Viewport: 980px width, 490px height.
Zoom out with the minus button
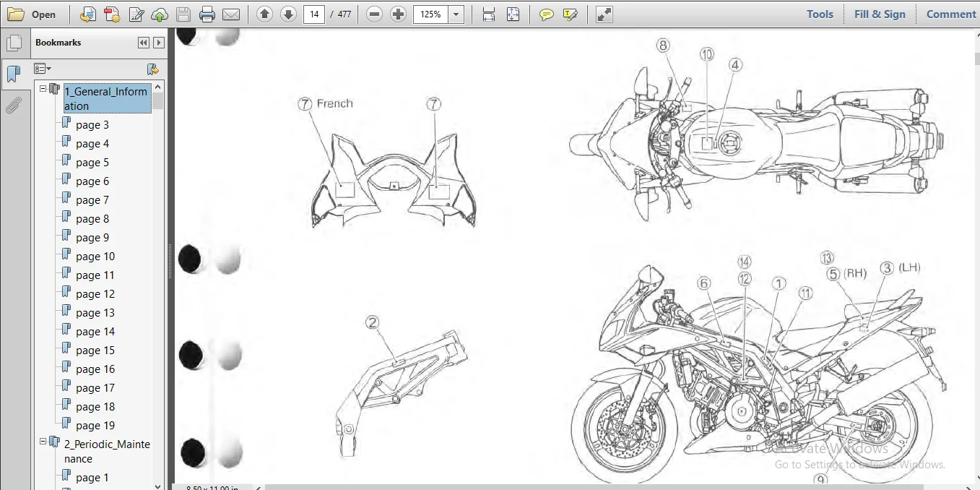click(x=374, y=14)
